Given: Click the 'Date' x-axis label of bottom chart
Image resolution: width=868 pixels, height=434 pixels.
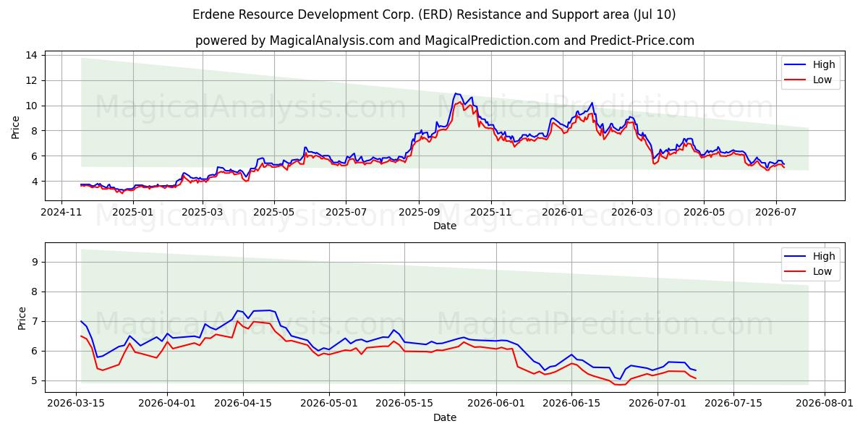Looking at the screenshot, I should coord(445,417).
